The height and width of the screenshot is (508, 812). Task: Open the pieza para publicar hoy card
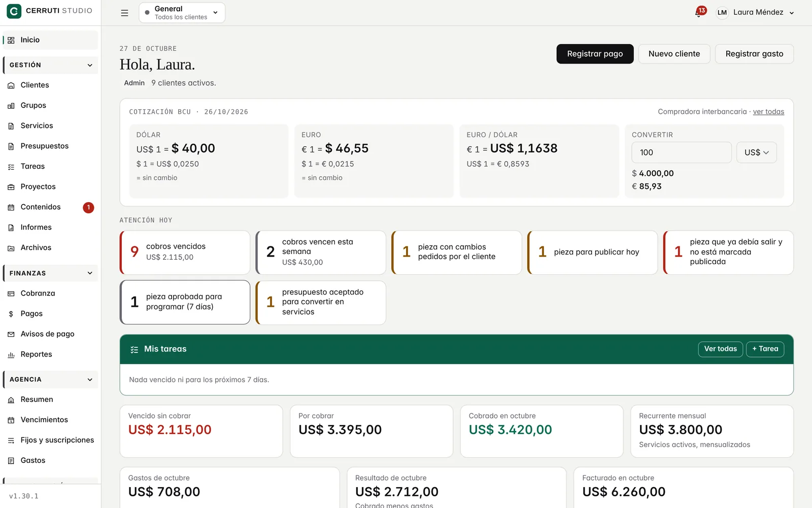click(x=593, y=252)
